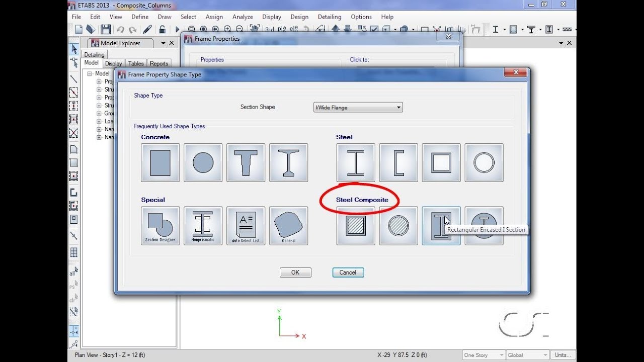This screenshot has width=644, height=362.
Task: Open the Section Shape dropdown
Action: (358, 107)
